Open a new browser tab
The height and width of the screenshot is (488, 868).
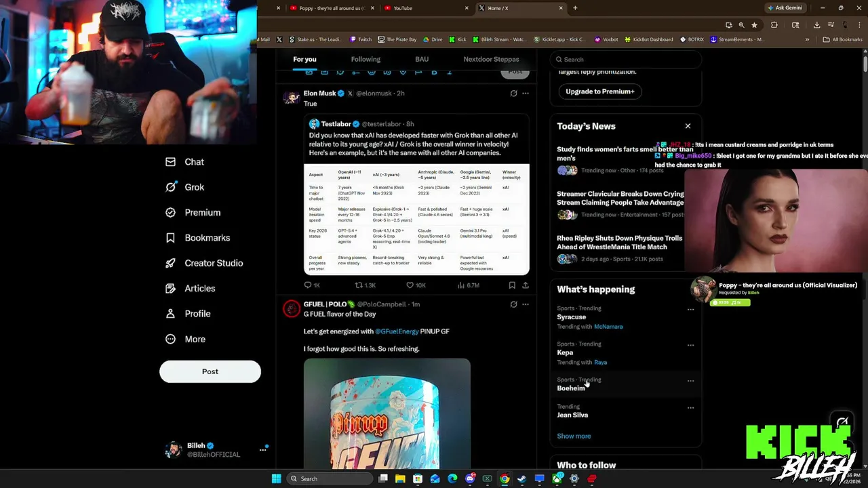coord(575,8)
